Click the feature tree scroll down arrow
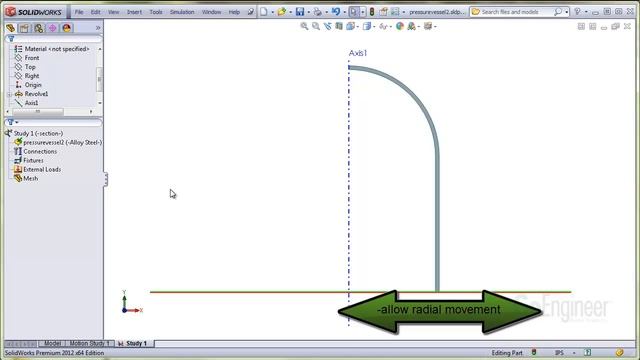 coord(100,103)
